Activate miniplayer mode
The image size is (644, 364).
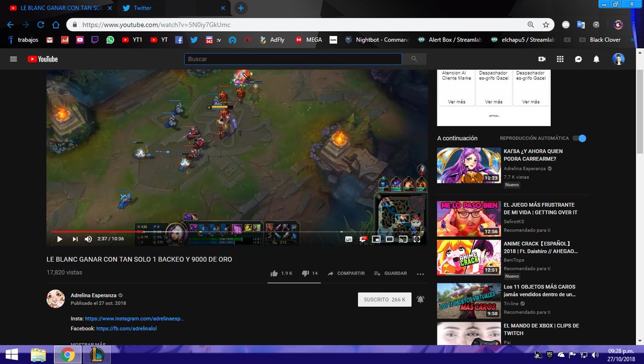coord(377,239)
